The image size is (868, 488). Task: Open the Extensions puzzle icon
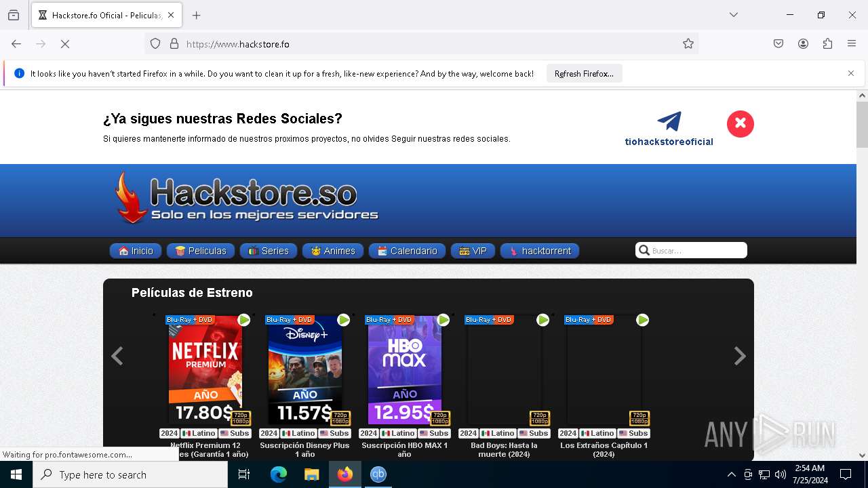pos(827,44)
